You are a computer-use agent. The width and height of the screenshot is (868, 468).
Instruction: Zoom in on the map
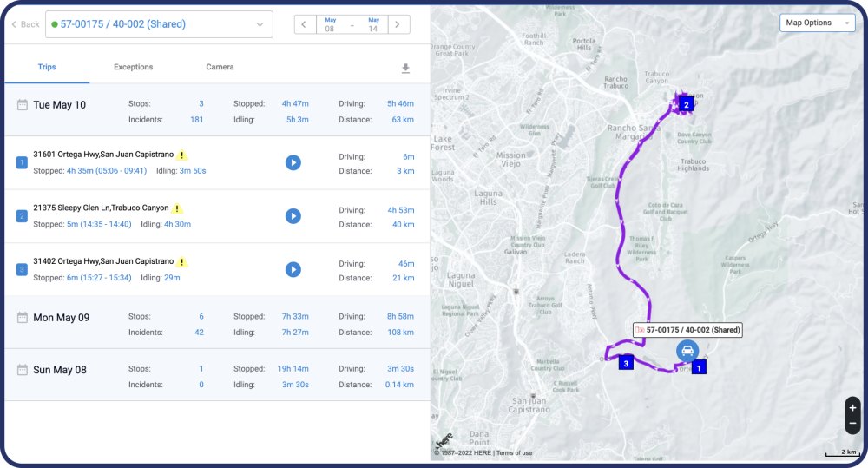point(852,407)
